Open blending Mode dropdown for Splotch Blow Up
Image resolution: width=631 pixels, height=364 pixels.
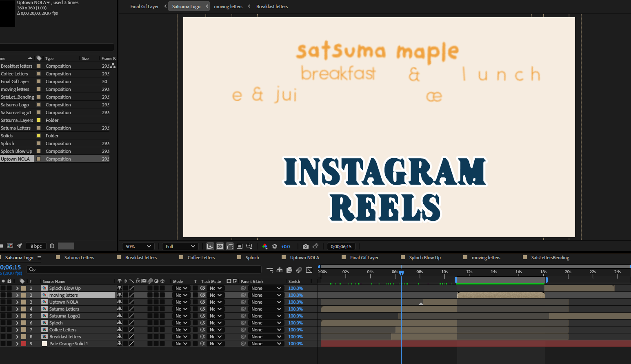tap(181, 288)
